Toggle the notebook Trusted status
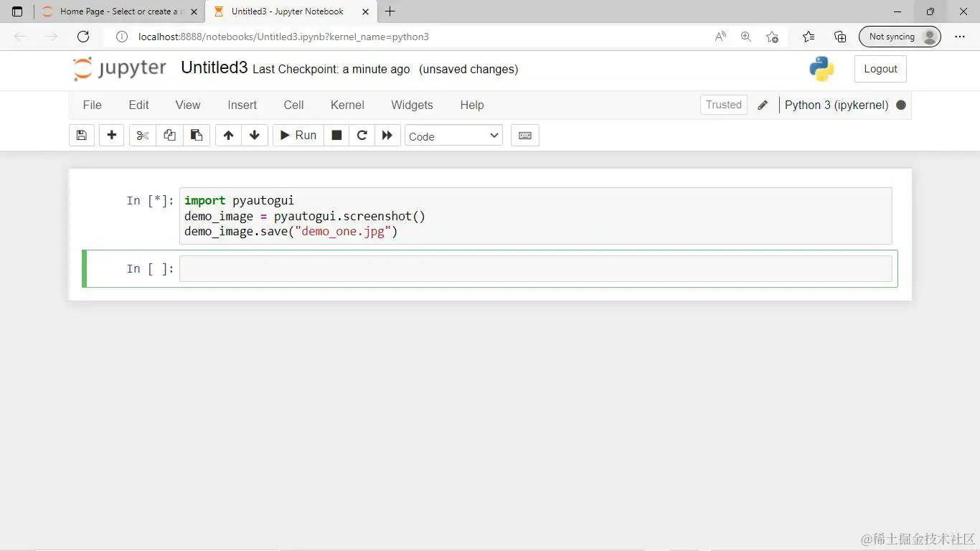980x551 pixels. (723, 104)
